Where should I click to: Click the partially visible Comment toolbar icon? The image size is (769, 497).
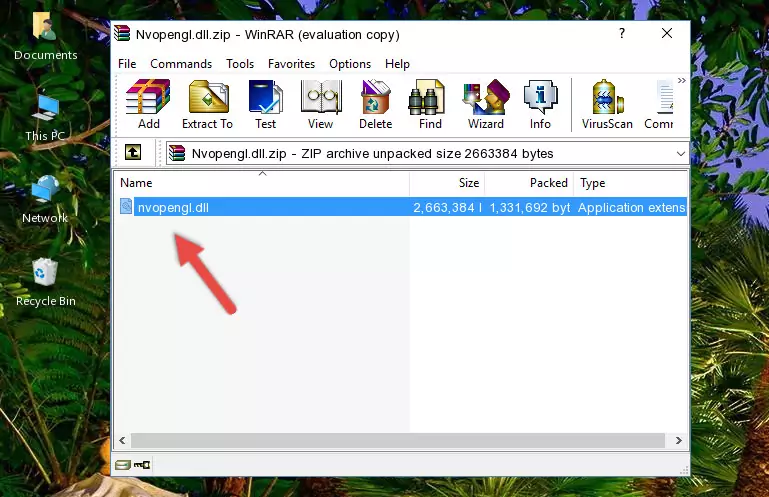click(659, 105)
